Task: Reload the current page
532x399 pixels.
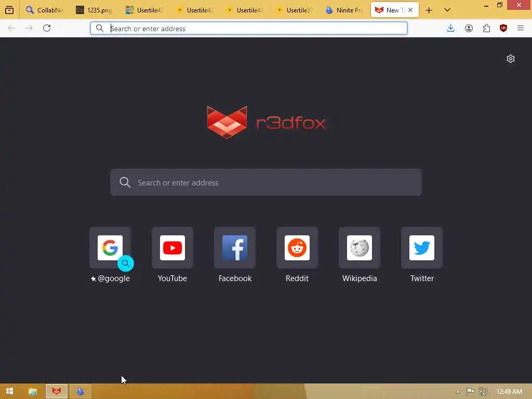Action: pos(47,28)
